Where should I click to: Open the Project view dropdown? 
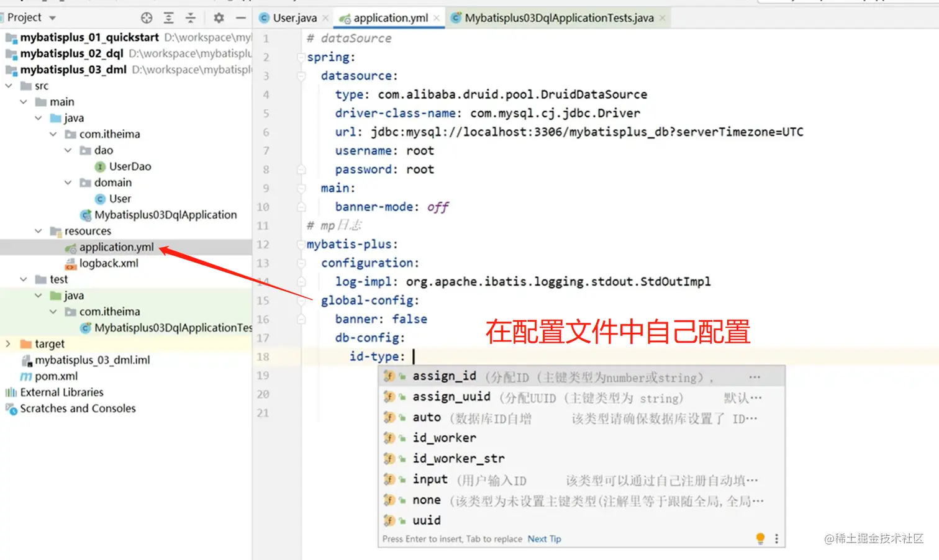coord(52,18)
